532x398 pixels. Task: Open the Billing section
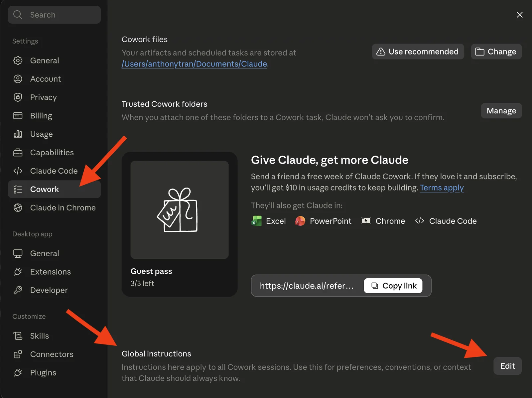tap(54, 116)
